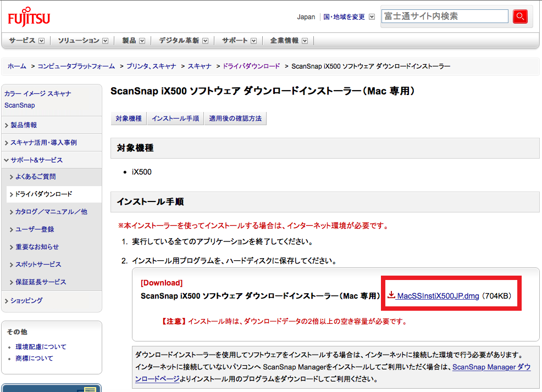Click the dropdown arrow next to 国・地域を変更
542x392 pixels.
click(x=372, y=17)
